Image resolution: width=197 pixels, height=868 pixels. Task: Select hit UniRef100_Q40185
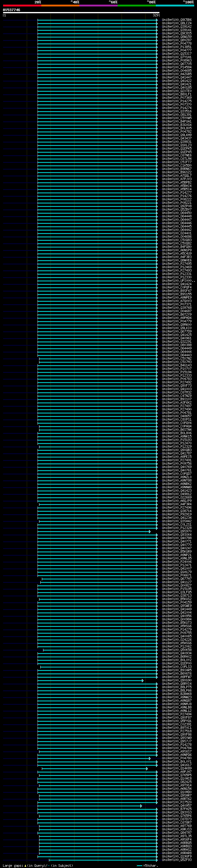[x=176, y=88]
